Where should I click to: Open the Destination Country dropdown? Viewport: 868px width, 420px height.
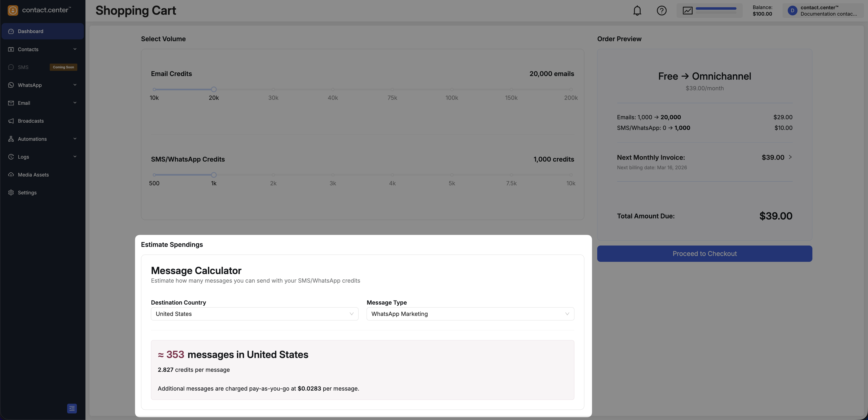point(254,314)
